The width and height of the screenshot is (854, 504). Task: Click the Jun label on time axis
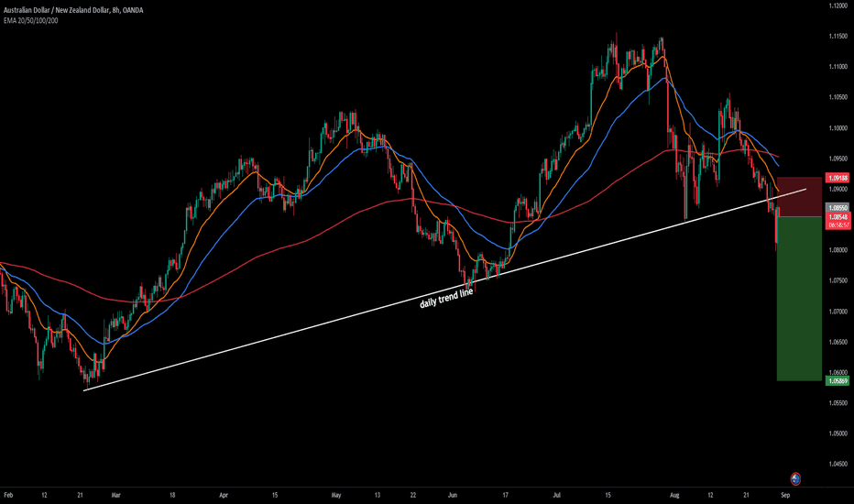pos(452,495)
